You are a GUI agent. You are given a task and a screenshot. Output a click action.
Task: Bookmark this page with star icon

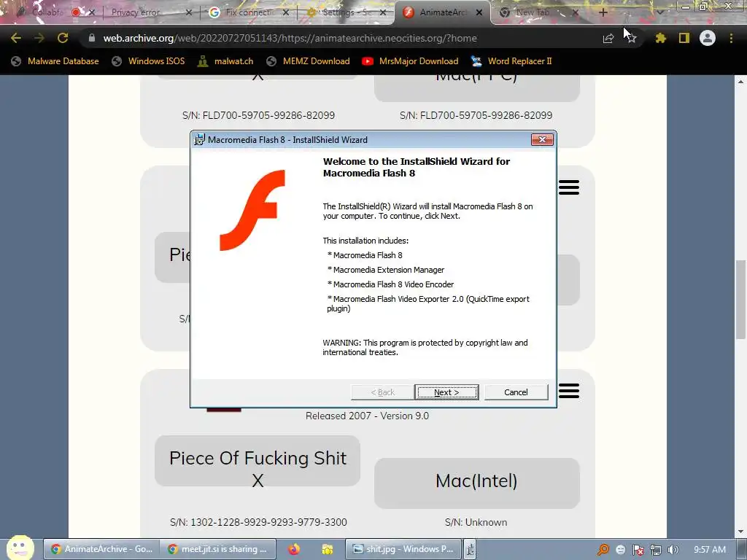[632, 39]
